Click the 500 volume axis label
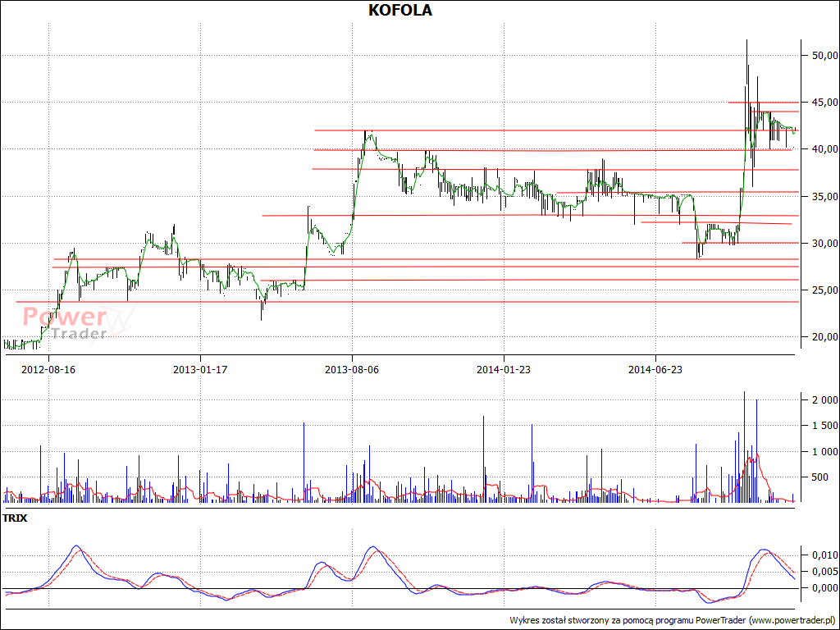The image size is (840, 630). [x=820, y=477]
